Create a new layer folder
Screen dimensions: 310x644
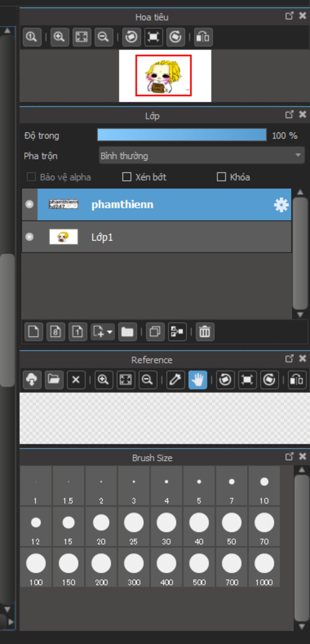tap(127, 332)
